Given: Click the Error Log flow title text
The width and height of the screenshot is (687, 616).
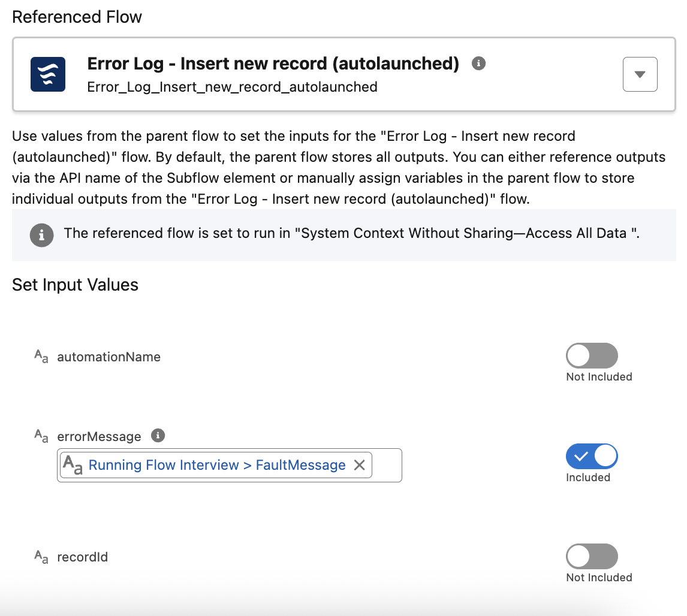Looking at the screenshot, I should click(x=273, y=64).
